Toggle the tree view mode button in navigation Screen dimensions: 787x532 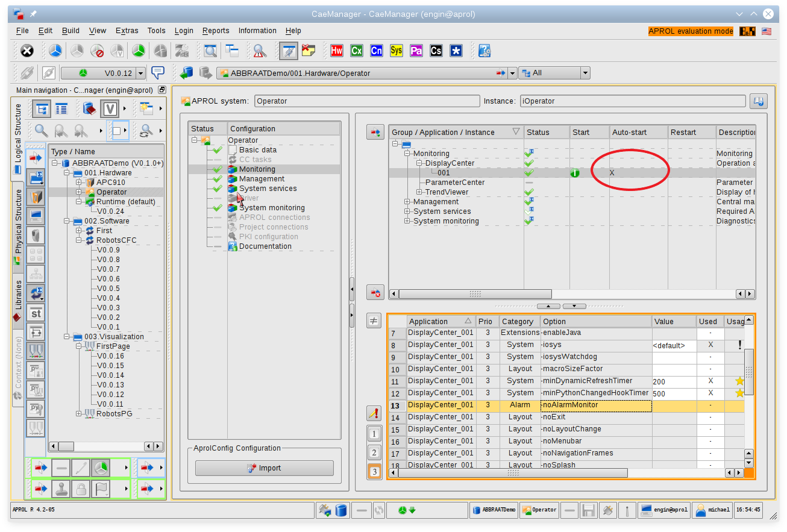41,109
